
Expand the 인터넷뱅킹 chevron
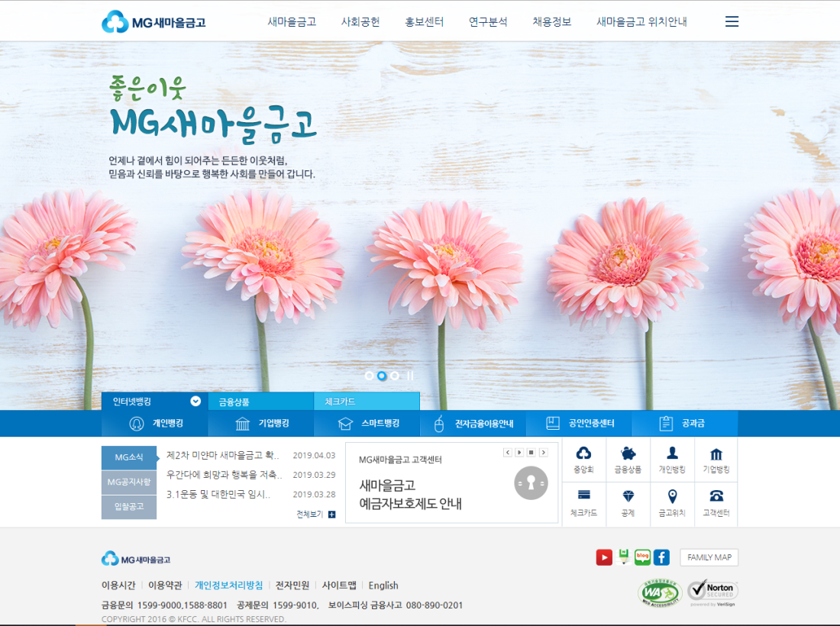(x=195, y=401)
